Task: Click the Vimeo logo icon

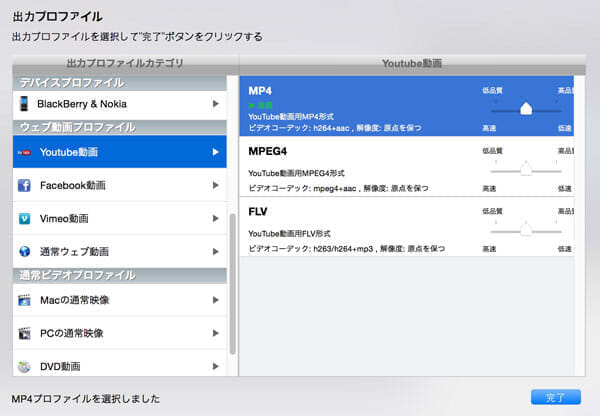Action: point(24,219)
